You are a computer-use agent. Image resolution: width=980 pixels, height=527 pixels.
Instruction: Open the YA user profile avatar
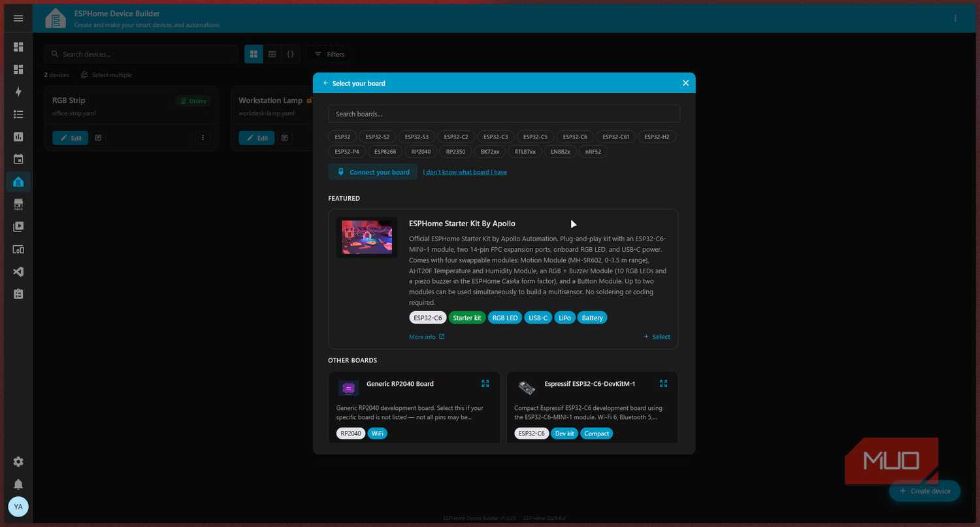[x=18, y=507]
